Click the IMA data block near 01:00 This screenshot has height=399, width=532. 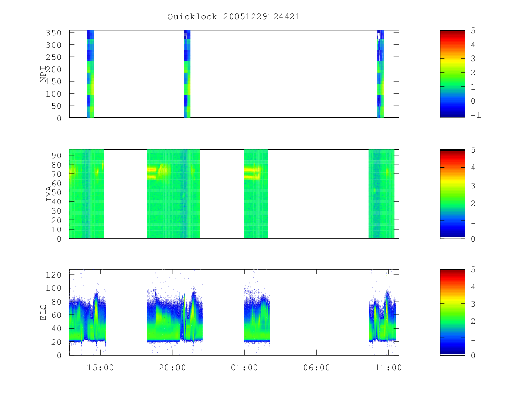tap(256, 194)
